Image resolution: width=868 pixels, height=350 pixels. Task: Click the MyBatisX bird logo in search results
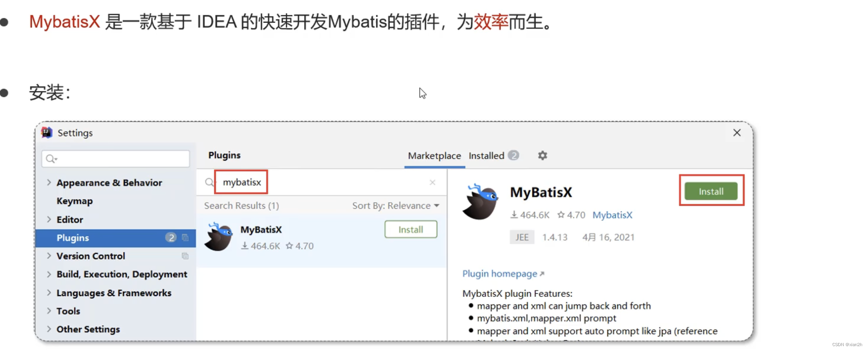pos(218,237)
